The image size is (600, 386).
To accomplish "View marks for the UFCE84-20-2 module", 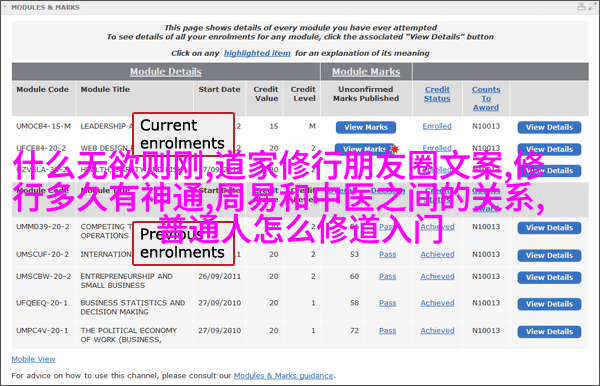I will (x=364, y=149).
